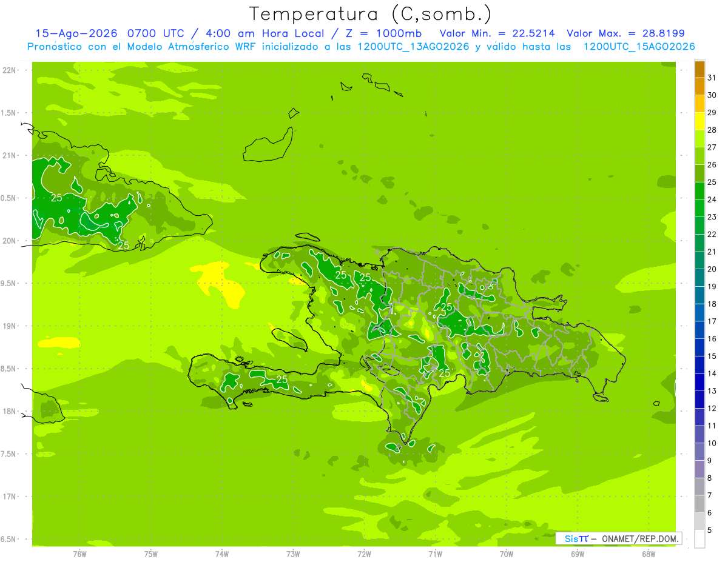Screen dimensions: 728x562
Task: Click the '70W' longitude label
Action: (507, 554)
